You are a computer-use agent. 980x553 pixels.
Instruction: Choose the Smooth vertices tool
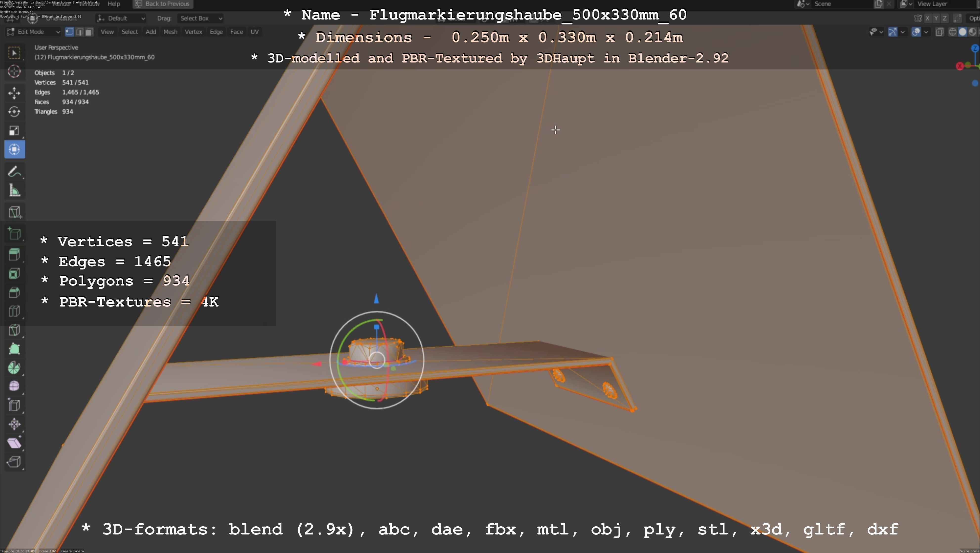(14, 387)
